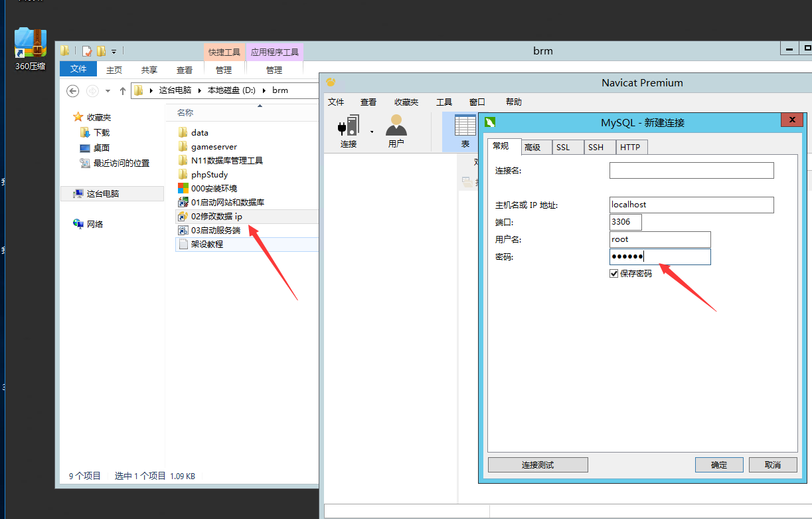The width and height of the screenshot is (812, 519).
Task: Open Navicat 收藏夹 menu
Action: point(406,102)
